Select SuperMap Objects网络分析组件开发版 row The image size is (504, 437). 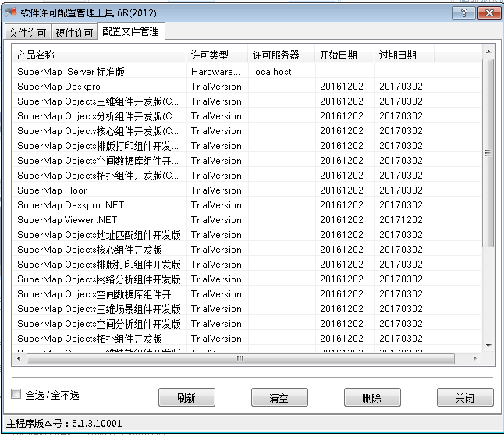tap(247, 279)
